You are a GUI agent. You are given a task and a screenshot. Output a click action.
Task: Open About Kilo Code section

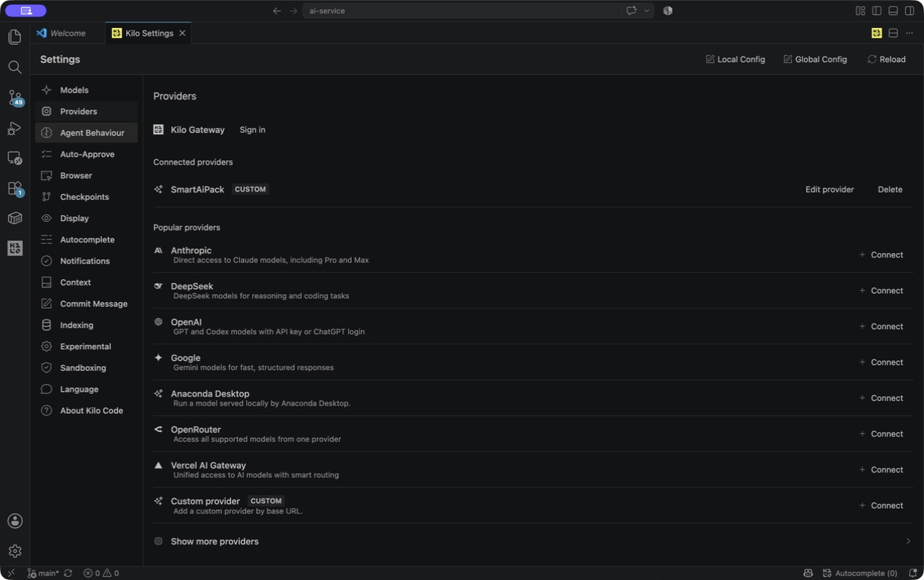86,411
